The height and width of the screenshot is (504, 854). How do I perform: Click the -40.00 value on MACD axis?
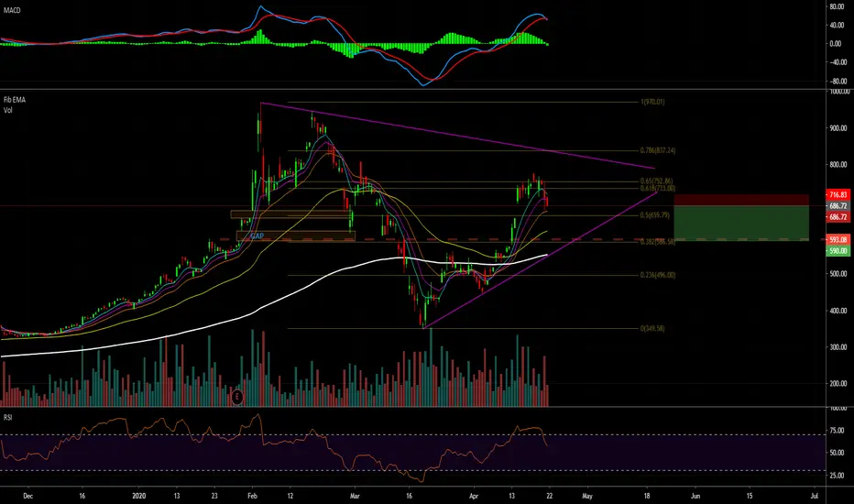point(838,62)
